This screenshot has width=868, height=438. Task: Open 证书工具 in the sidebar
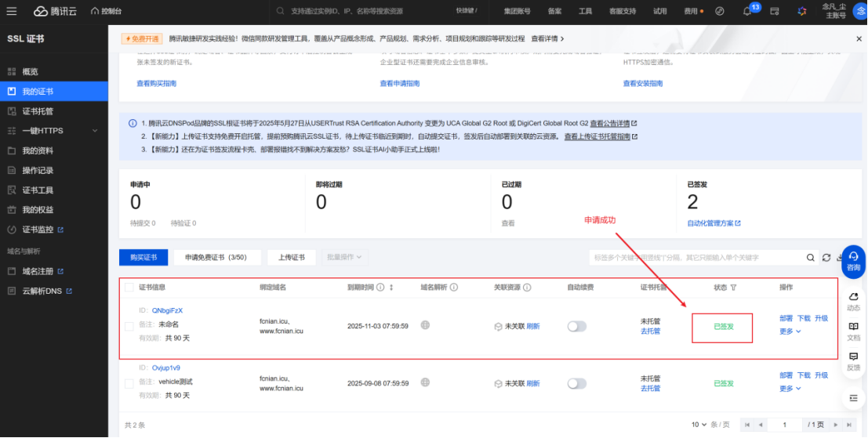(x=53, y=190)
